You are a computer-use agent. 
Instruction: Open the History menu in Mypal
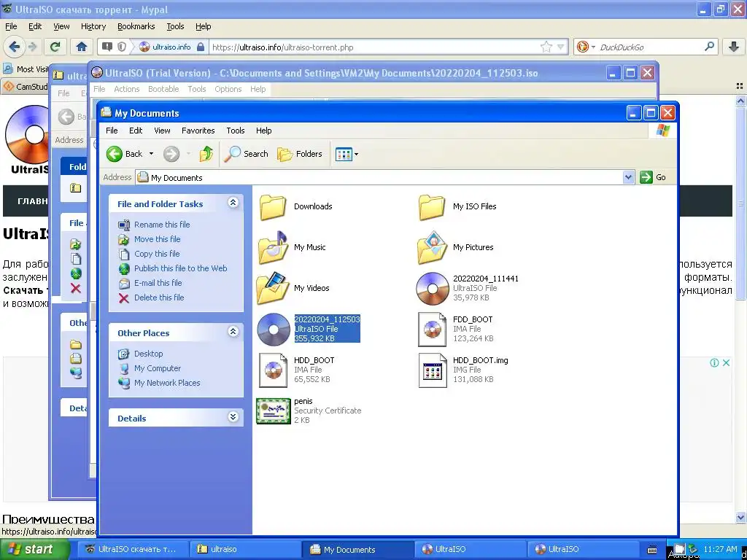click(x=93, y=26)
